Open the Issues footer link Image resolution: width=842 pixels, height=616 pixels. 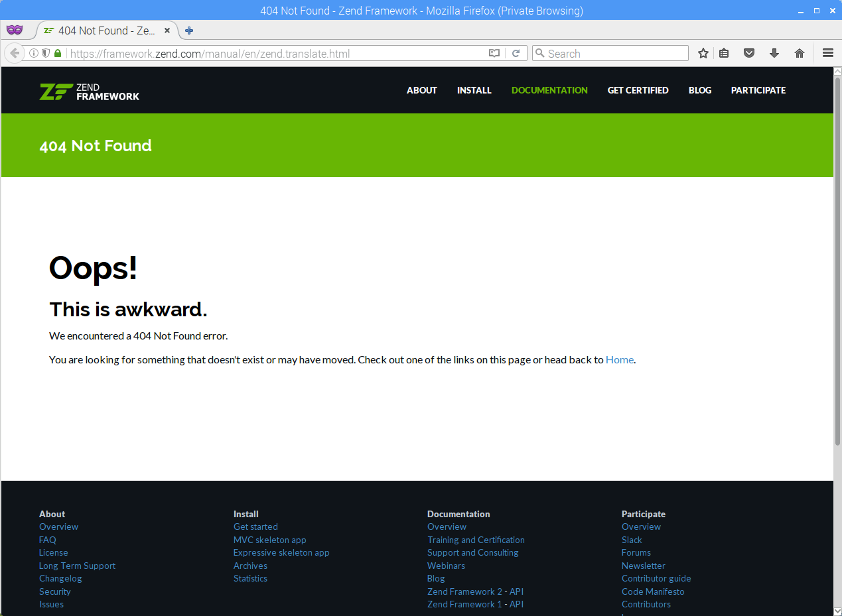(x=51, y=604)
